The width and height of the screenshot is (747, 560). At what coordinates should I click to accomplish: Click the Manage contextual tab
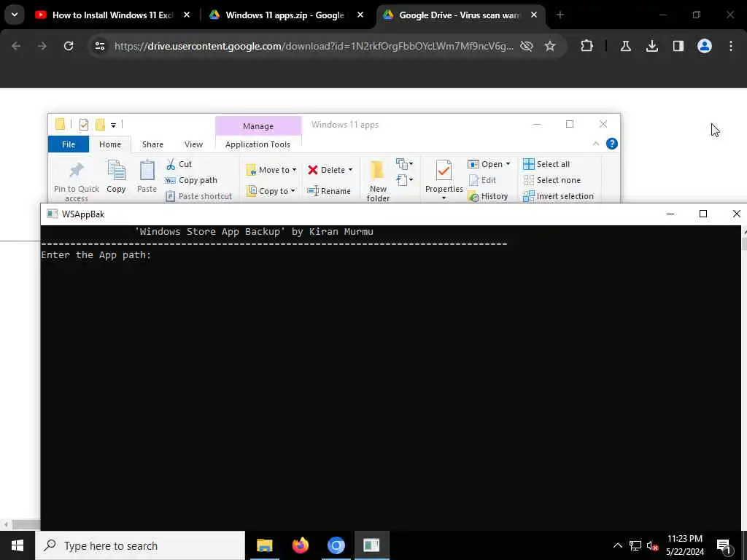(258, 125)
